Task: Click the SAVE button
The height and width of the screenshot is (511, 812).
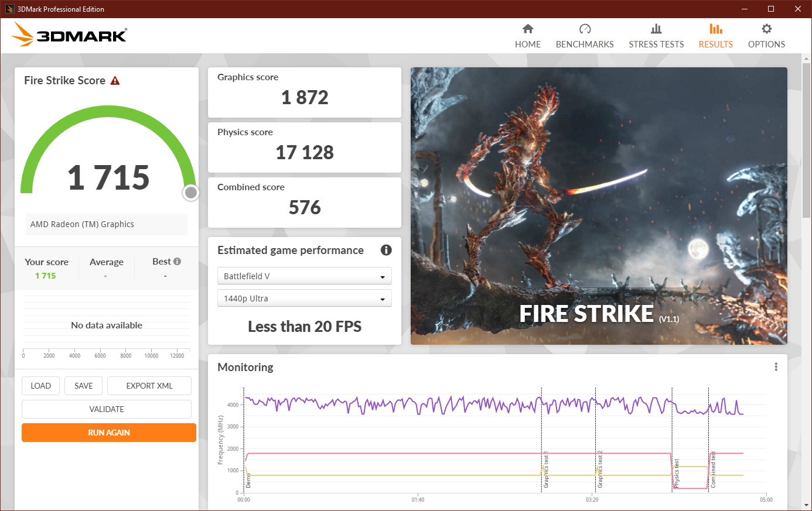Action: click(84, 386)
